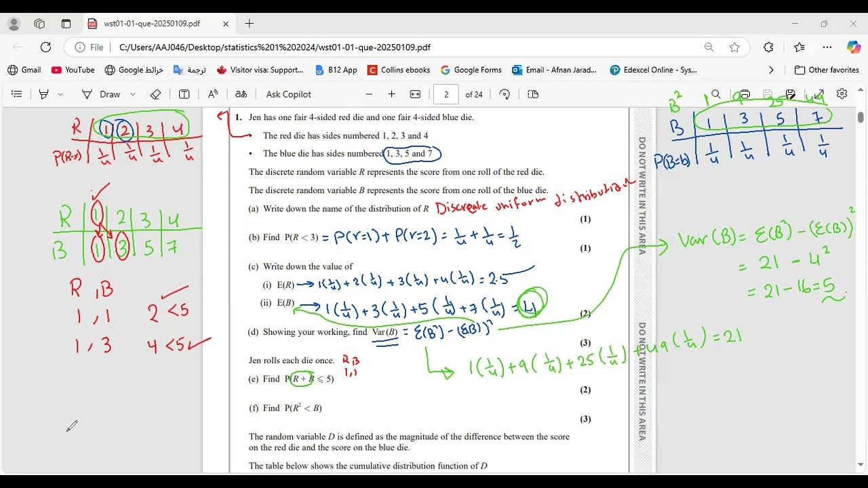Screen dimensions: 868x488
Task: Open Find in the PDF toolbar
Action: 716,94
